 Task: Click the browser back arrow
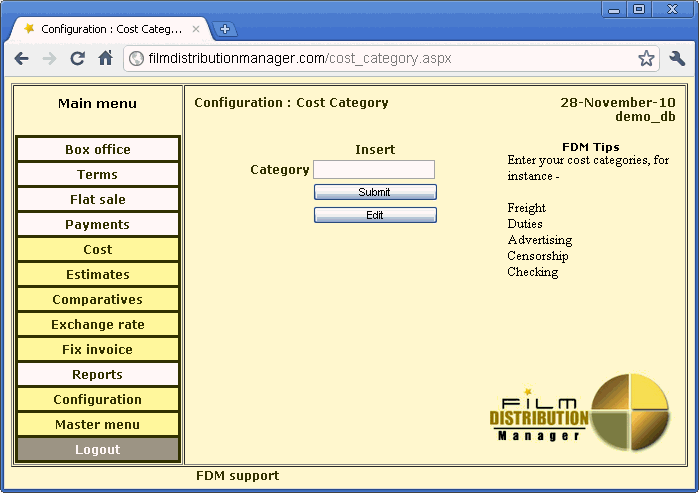click(22, 59)
